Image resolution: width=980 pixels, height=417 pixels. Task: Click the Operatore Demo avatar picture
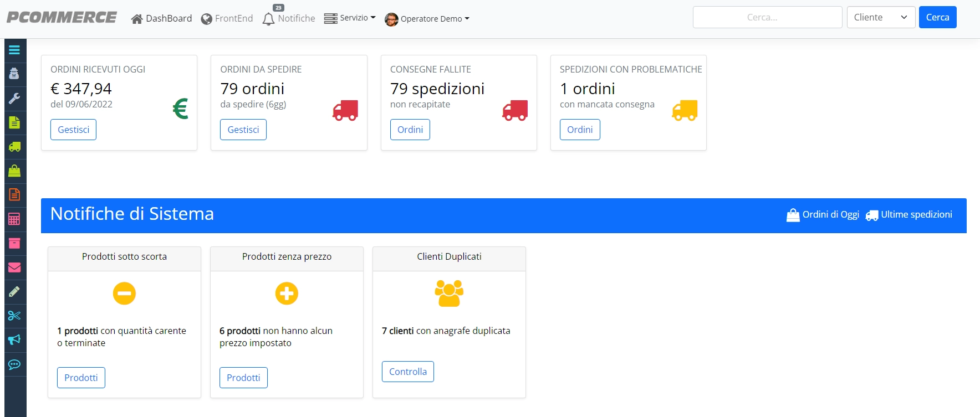(391, 19)
